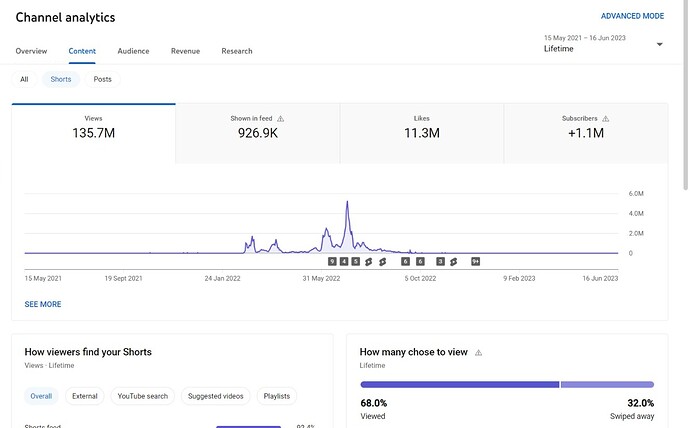Select the Shown in feed metric card
The width and height of the screenshot is (690, 428).
257,133
